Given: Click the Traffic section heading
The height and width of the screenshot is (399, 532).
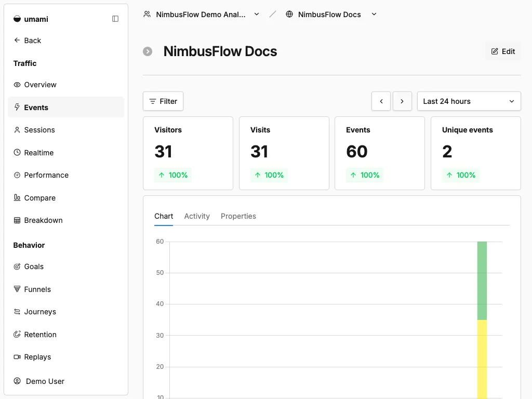Looking at the screenshot, I should pyautogui.click(x=25, y=63).
